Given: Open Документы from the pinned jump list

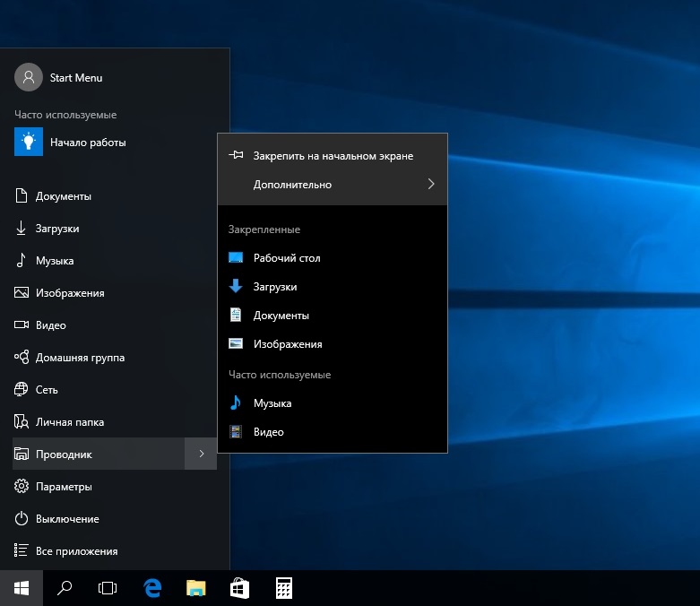Looking at the screenshot, I should coord(333,315).
